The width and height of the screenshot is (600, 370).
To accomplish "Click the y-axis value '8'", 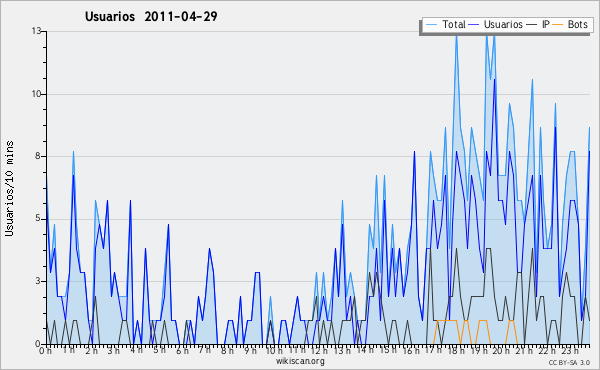I will [39, 156].
